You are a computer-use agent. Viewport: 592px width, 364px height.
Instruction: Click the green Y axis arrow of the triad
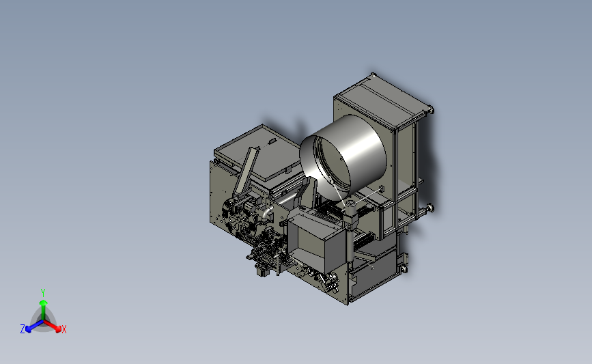[43, 309]
